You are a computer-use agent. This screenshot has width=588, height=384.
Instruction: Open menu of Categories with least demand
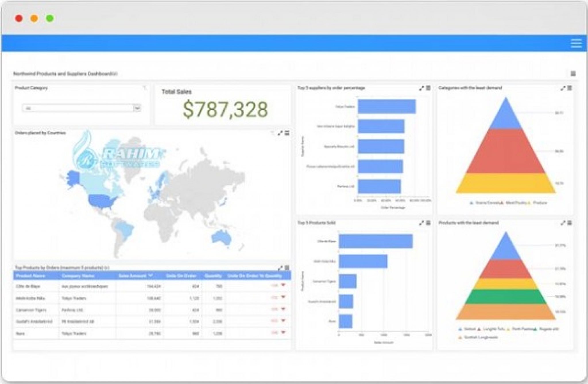570,88
